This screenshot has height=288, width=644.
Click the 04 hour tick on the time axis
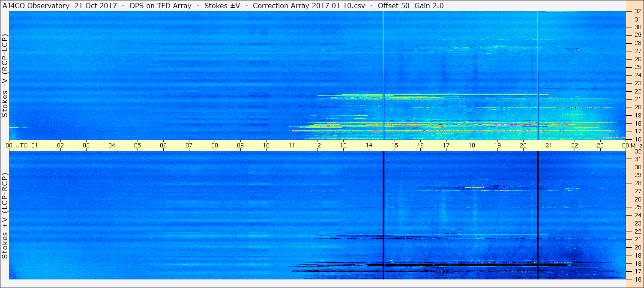click(112, 145)
